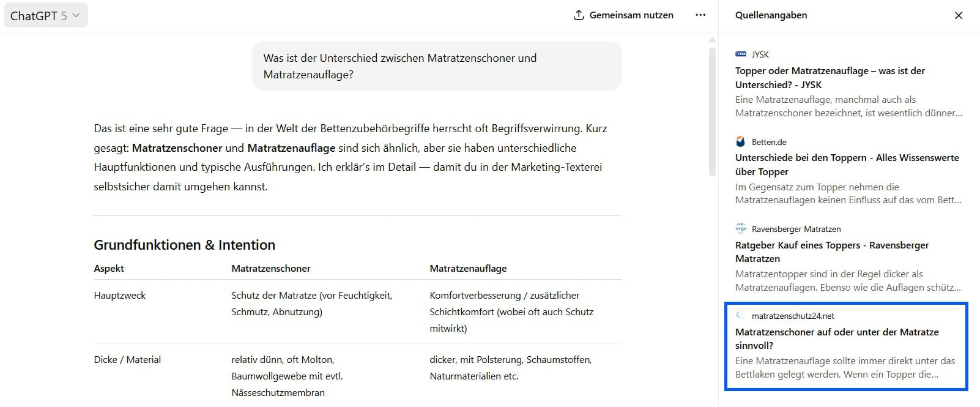Click the matratzenschutz24.net source favicon
Screen dimensions: 980x407
pyautogui.click(x=741, y=315)
